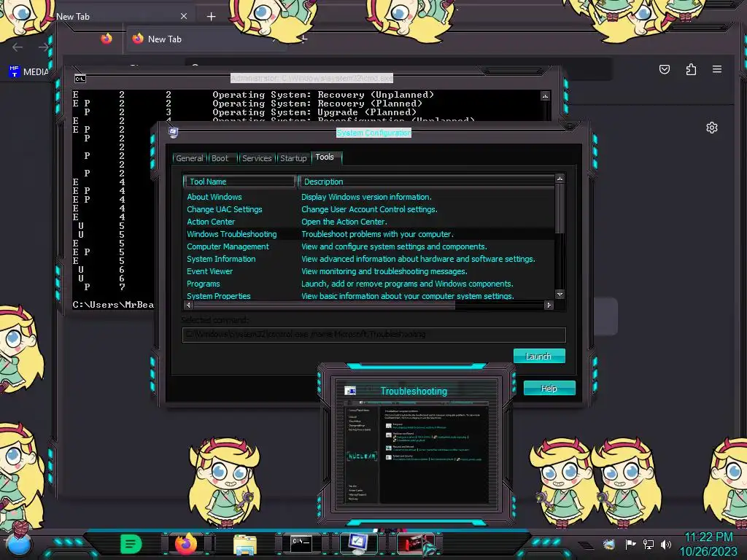The image size is (747, 560).
Task: Open the Start orb button
Action: click(x=19, y=545)
